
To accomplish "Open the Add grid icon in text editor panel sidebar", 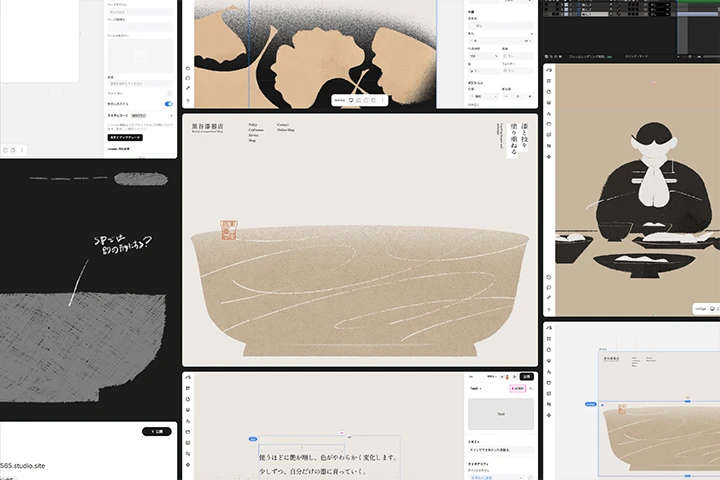I will (188, 388).
